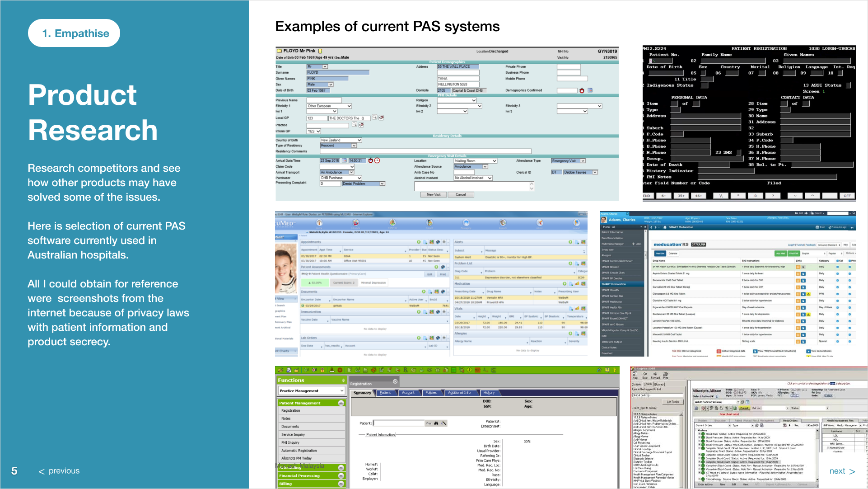Screen dimensions: 868x489
Task: Click the Residency Comments input field
Action: (425, 151)
